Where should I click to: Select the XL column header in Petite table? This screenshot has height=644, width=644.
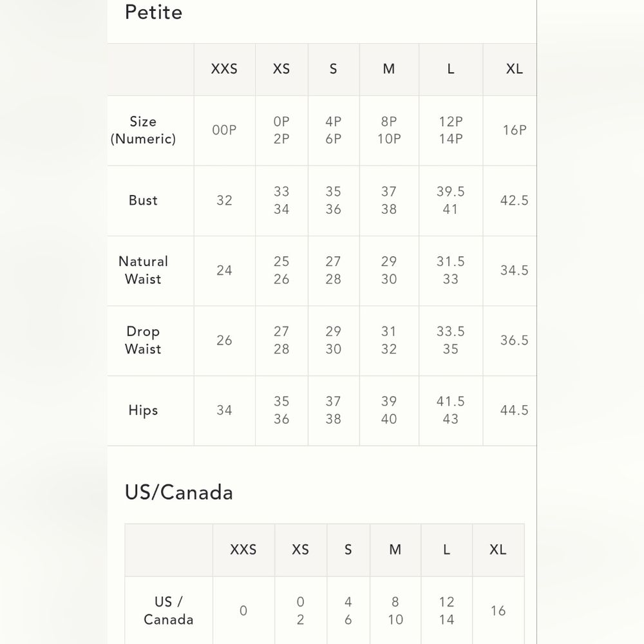tap(514, 69)
